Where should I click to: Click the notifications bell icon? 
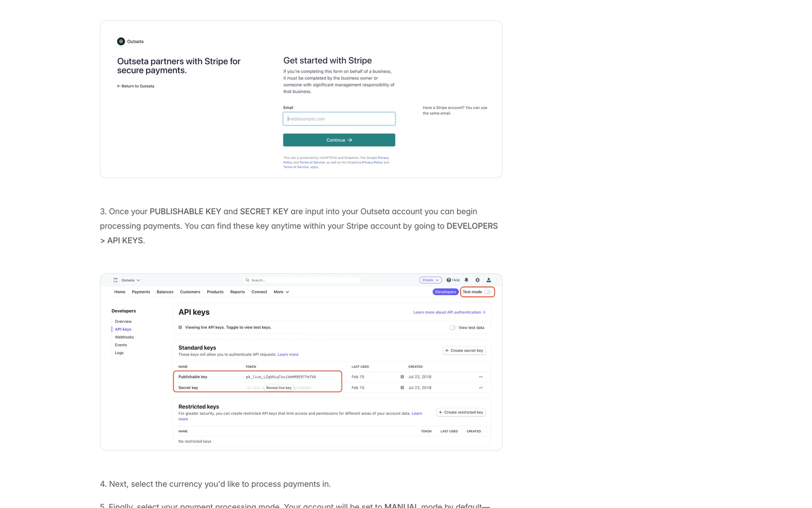pos(466,280)
